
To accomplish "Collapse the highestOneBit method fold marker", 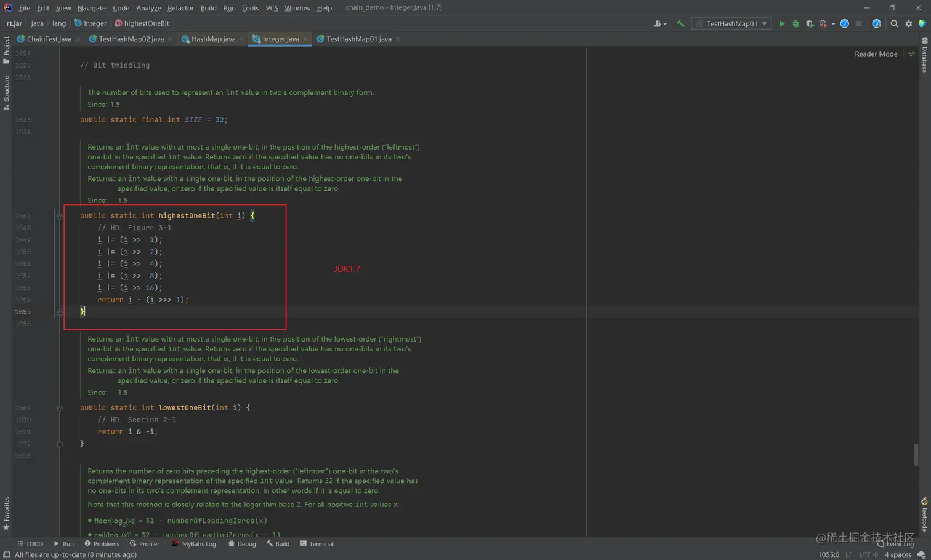I will click(x=60, y=216).
